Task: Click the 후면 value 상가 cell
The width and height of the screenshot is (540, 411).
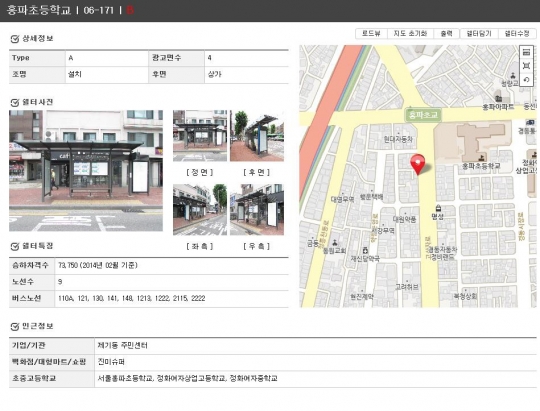Action: pyautogui.click(x=247, y=74)
